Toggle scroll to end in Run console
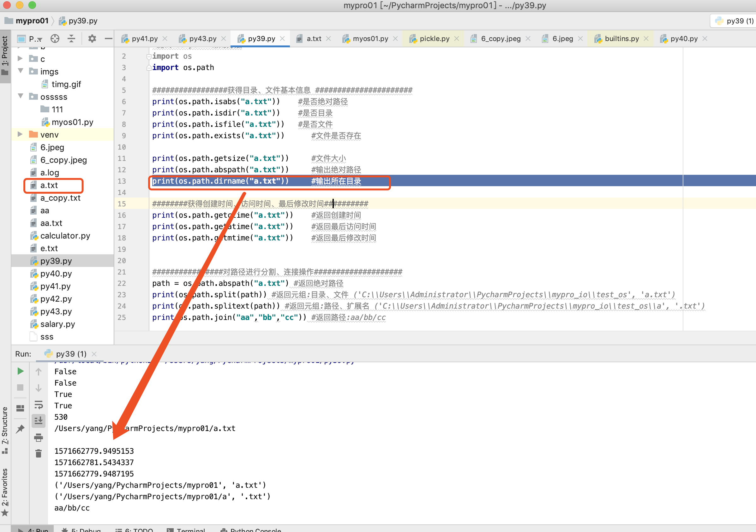 click(39, 421)
